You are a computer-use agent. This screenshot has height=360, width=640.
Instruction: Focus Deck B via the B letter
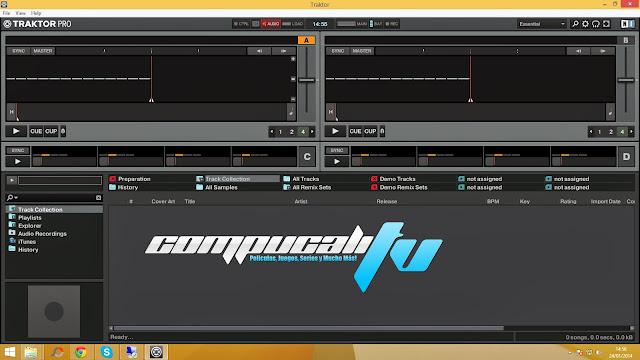626,40
